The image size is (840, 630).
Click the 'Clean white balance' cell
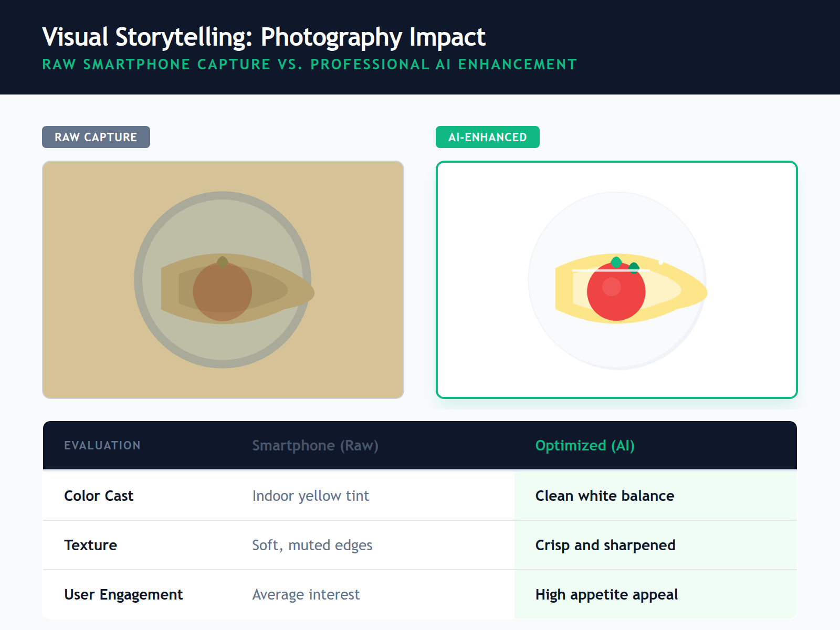[605, 496]
